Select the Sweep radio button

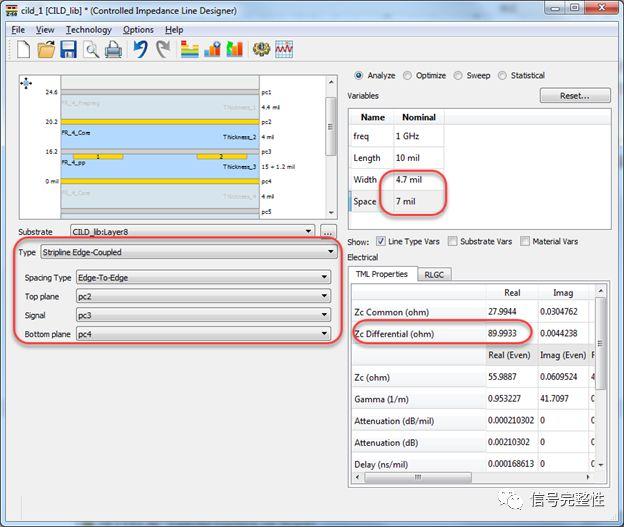click(458, 75)
